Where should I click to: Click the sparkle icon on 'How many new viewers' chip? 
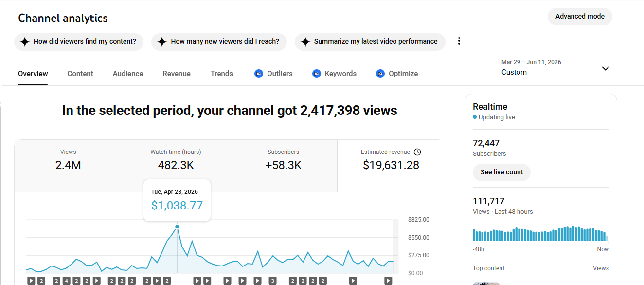[x=162, y=42]
